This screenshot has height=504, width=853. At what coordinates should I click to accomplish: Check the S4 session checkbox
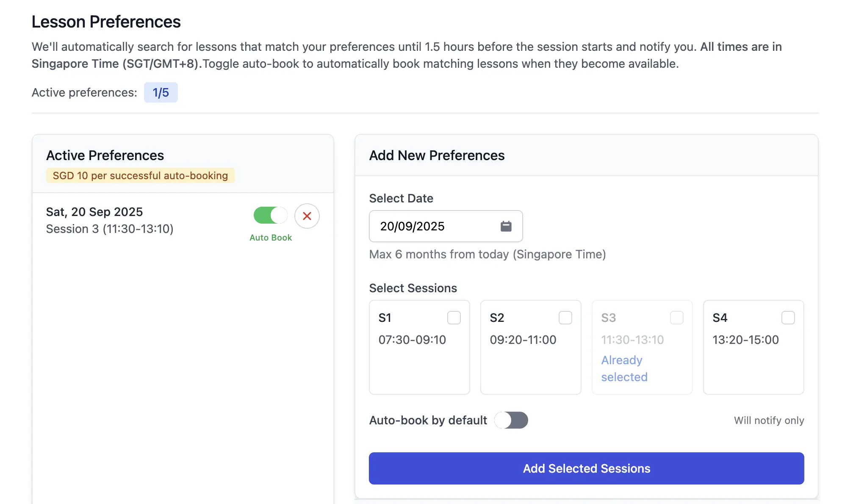(788, 318)
